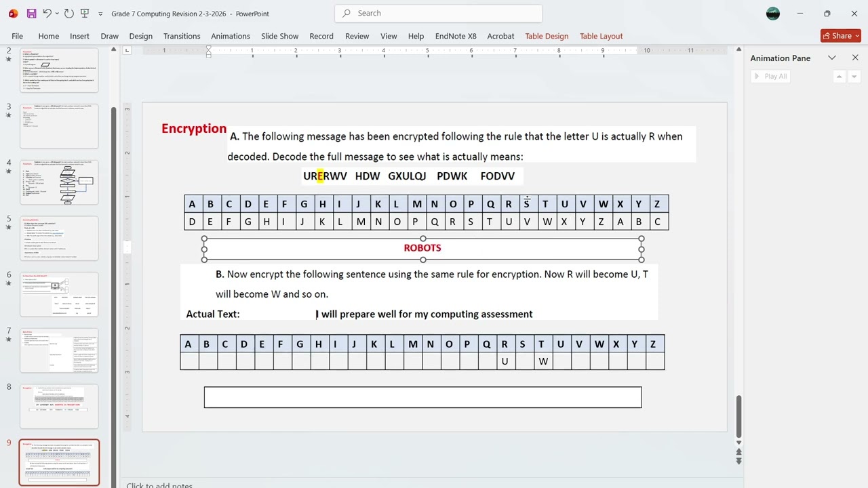
Task: Click the empty answer box at slide bottom
Action: [422, 397]
